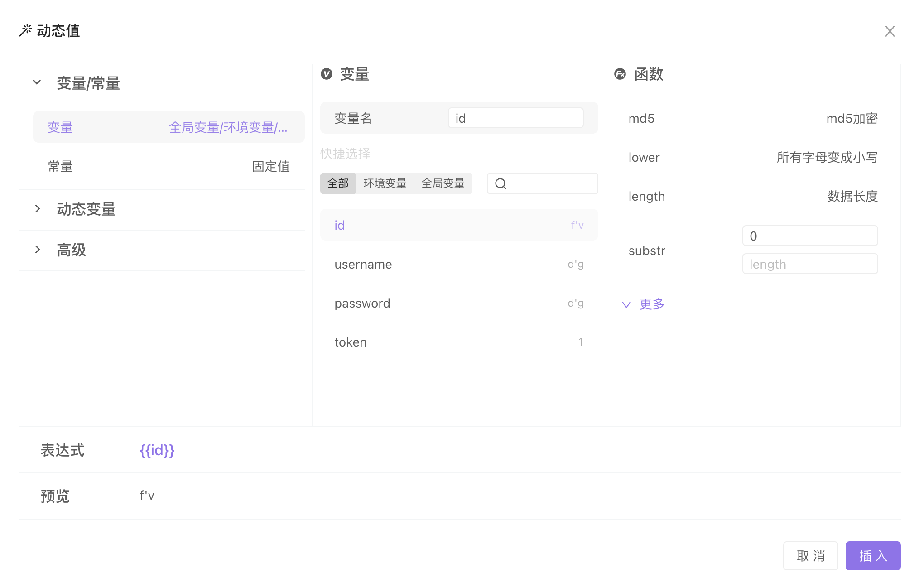Image resolution: width=919 pixels, height=588 pixels.
Task: Switch to 全局变量 filter tab
Action: pos(443,183)
